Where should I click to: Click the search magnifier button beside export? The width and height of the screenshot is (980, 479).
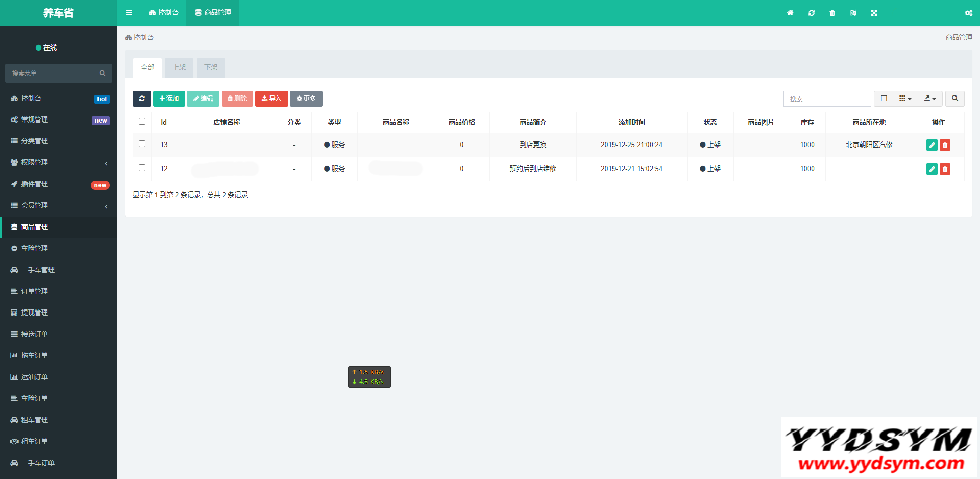954,99
